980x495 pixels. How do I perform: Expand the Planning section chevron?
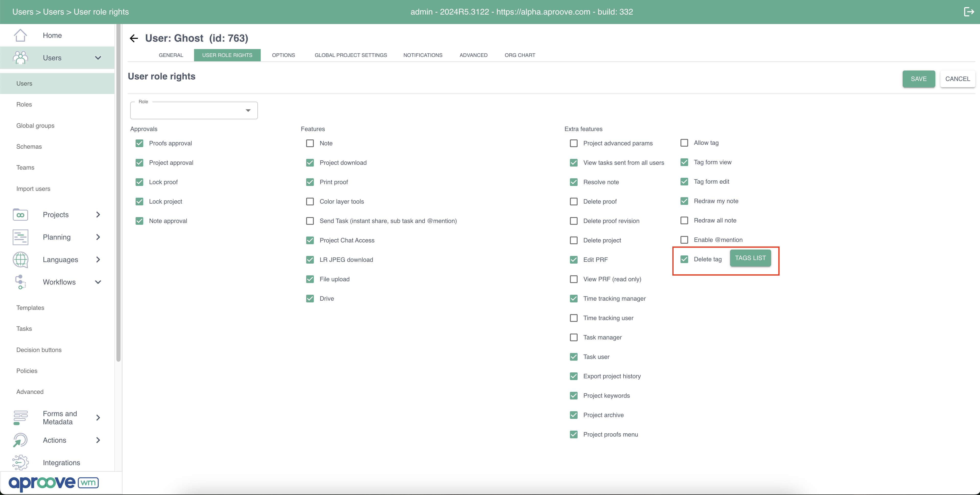(98, 237)
